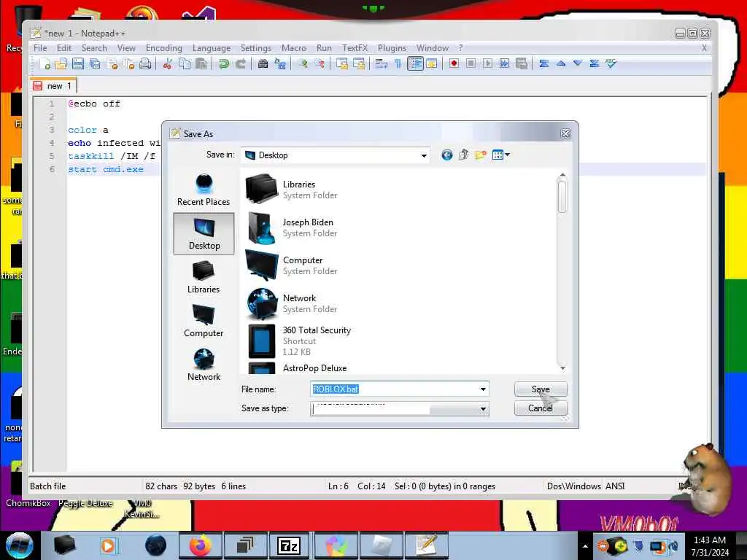The width and height of the screenshot is (747, 560).
Task: Click the Open file toolbar icon
Action: (61, 64)
